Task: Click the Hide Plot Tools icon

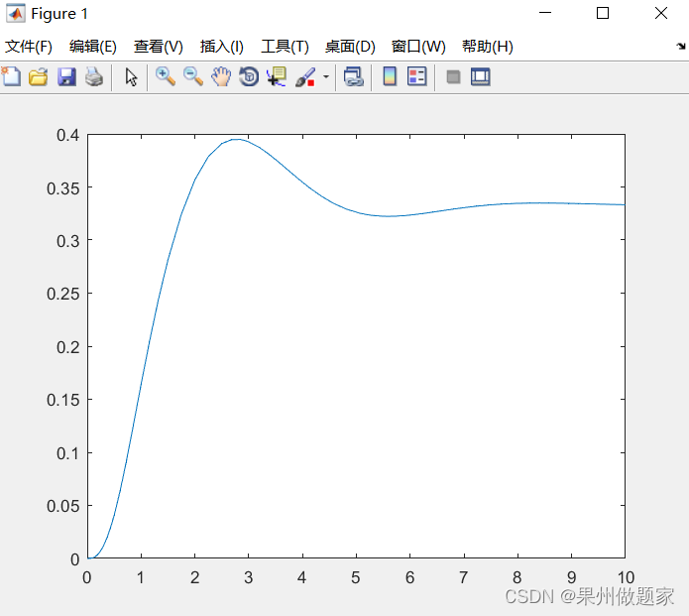Action: pyautogui.click(x=453, y=77)
